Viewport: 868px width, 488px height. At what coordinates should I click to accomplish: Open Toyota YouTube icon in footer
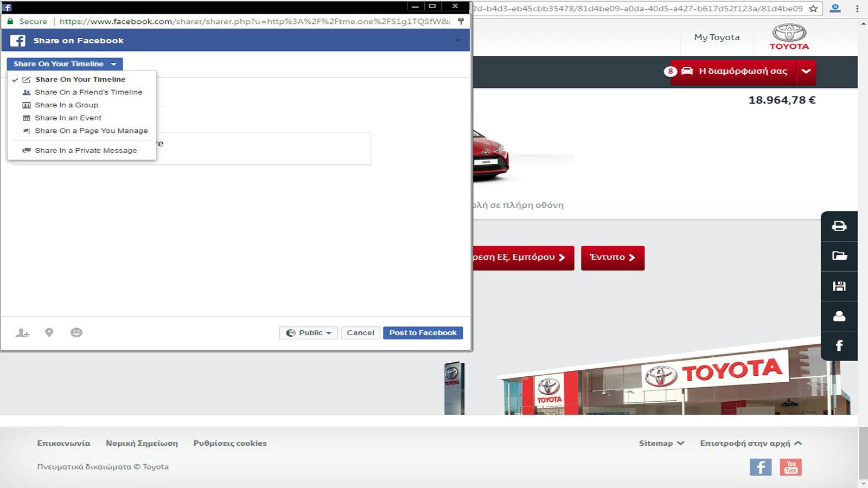point(791,467)
